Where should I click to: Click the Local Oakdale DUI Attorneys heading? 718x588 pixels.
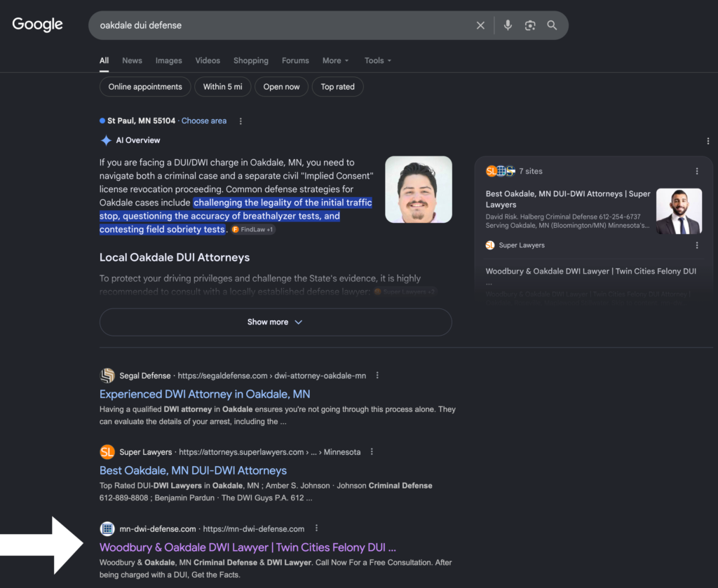[175, 257]
